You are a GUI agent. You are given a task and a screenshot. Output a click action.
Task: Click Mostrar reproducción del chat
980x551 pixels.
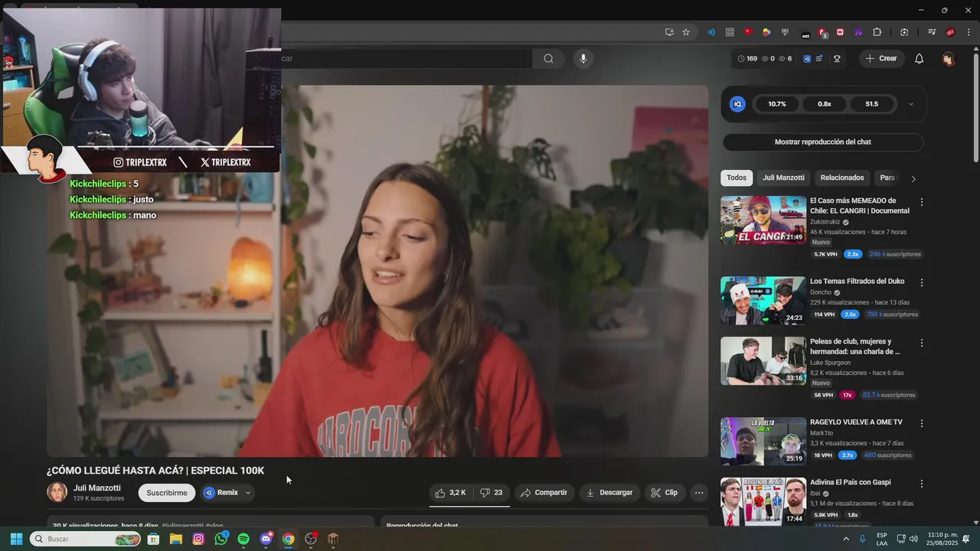(823, 142)
